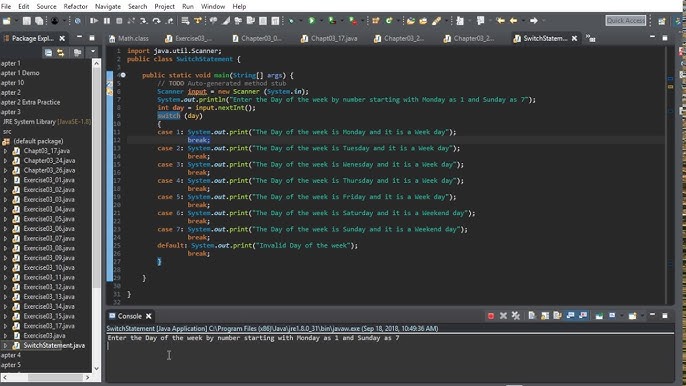Toggle Scroll Lock in Console toolbar

545,316
